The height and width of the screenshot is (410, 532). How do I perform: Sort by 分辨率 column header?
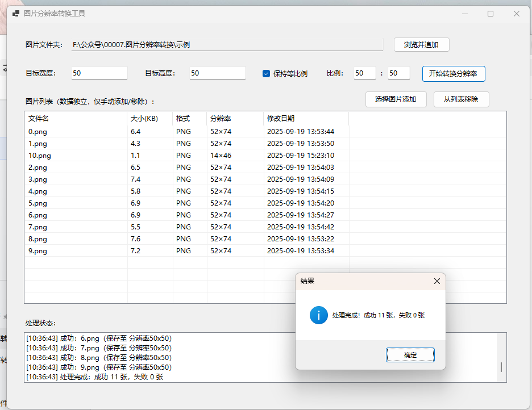pyautogui.click(x=235, y=119)
